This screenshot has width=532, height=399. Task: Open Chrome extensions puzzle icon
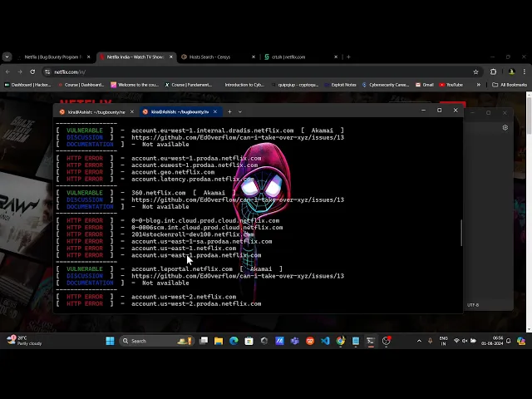(x=493, y=72)
